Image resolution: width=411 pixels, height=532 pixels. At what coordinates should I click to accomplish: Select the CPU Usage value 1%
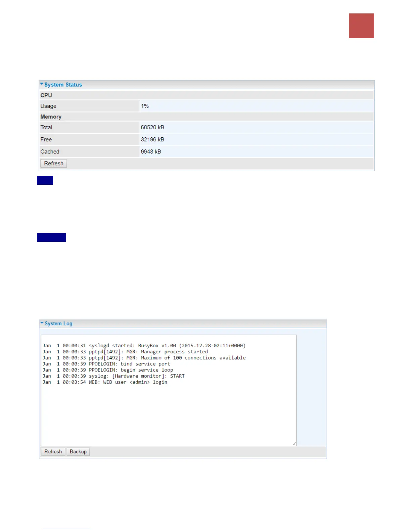coord(145,106)
